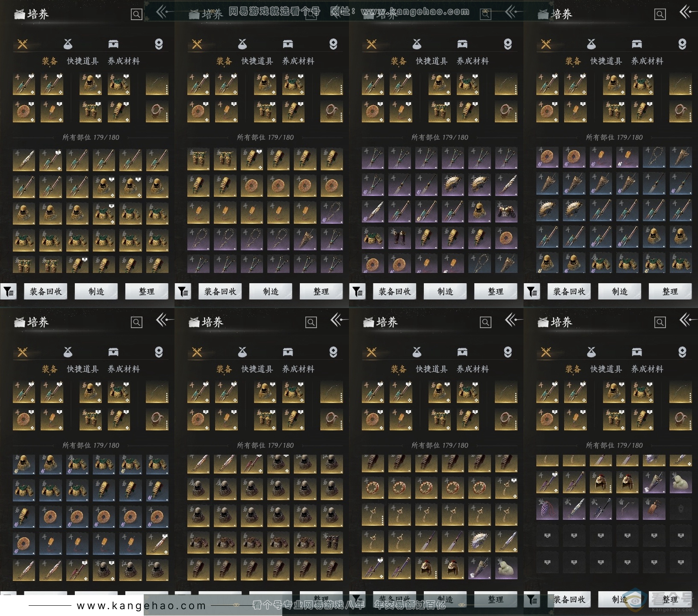The width and height of the screenshot is (698, 616).
Task: Select equipped leg armor in top-right panel
Action: pyautogui.click(x=614, y=112)
